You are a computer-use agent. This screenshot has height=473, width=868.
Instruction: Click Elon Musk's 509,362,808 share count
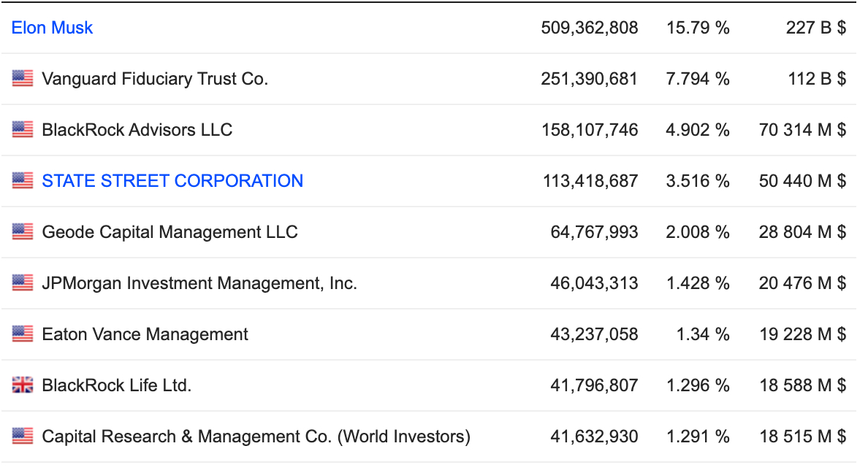coord(589,28)
